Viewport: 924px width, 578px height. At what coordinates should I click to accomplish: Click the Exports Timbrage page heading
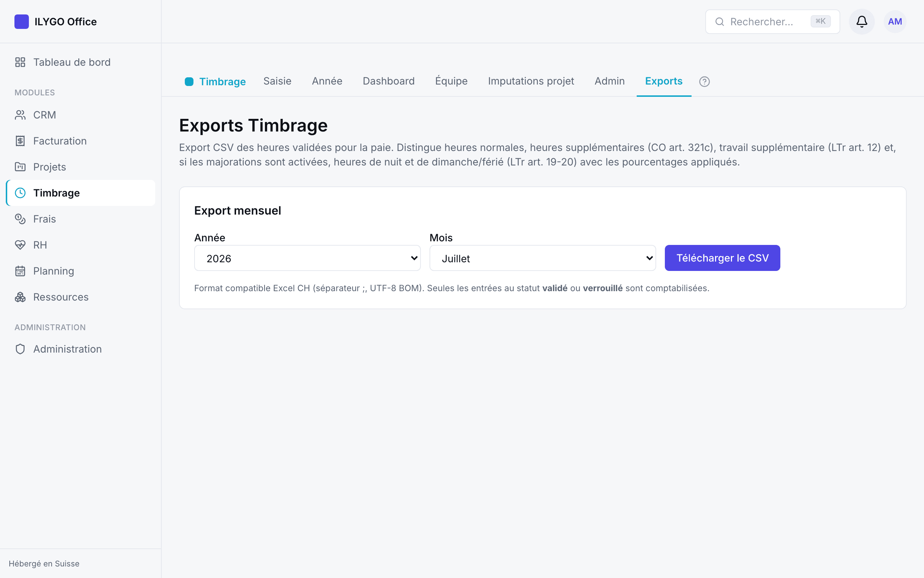pos(253,125)
